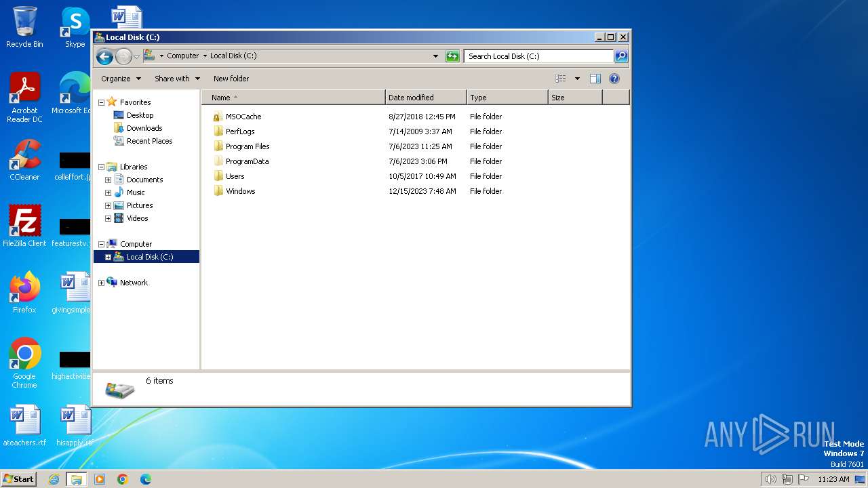Change view with the view icon
Image resolution: width=868 pixels, height=488 pixels.
[x=560, y=79]
